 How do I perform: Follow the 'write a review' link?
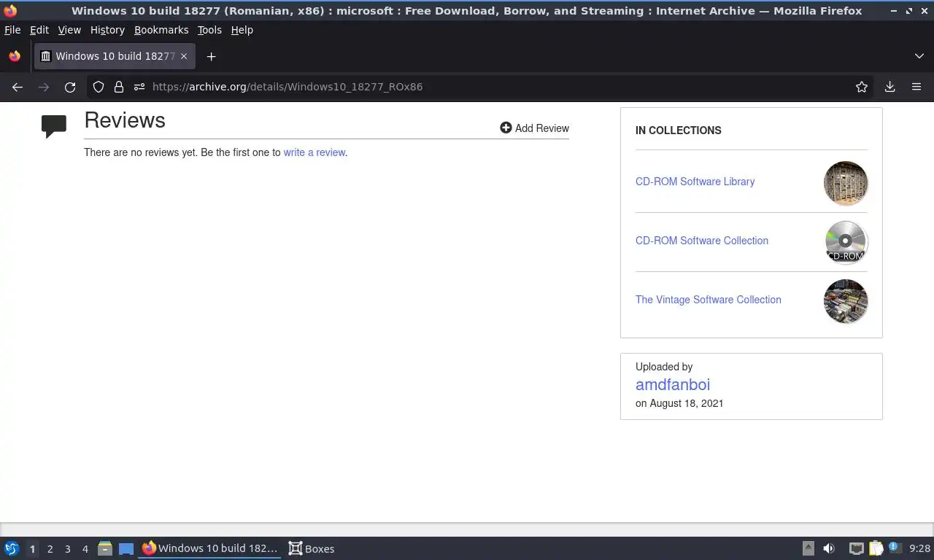[x=314, y=152]
